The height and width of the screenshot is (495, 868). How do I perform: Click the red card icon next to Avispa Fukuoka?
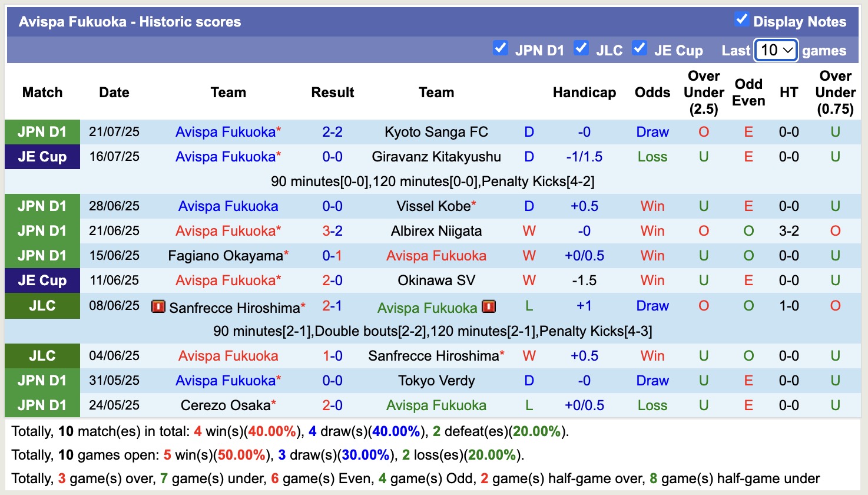(x=489, y=306)
